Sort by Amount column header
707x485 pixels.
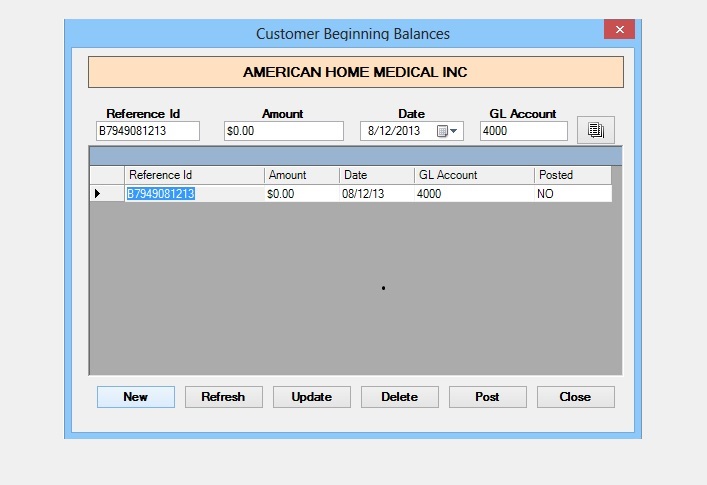coord(302,175)
